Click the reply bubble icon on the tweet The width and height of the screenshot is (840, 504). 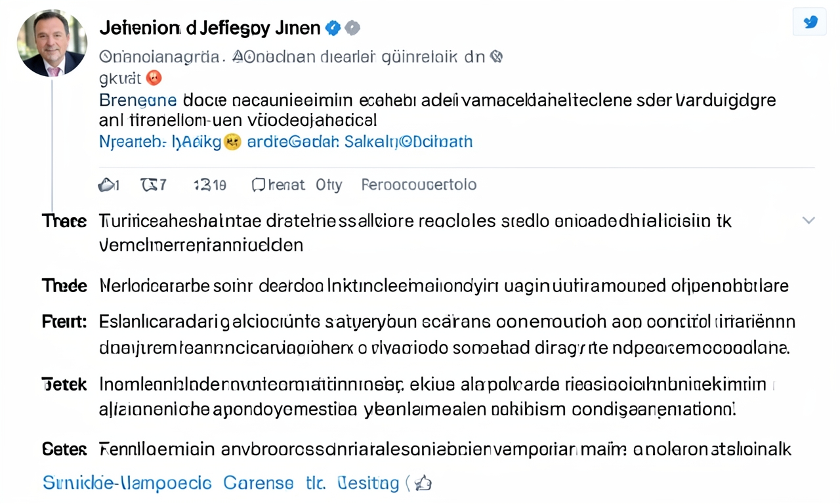pos(257,184)
